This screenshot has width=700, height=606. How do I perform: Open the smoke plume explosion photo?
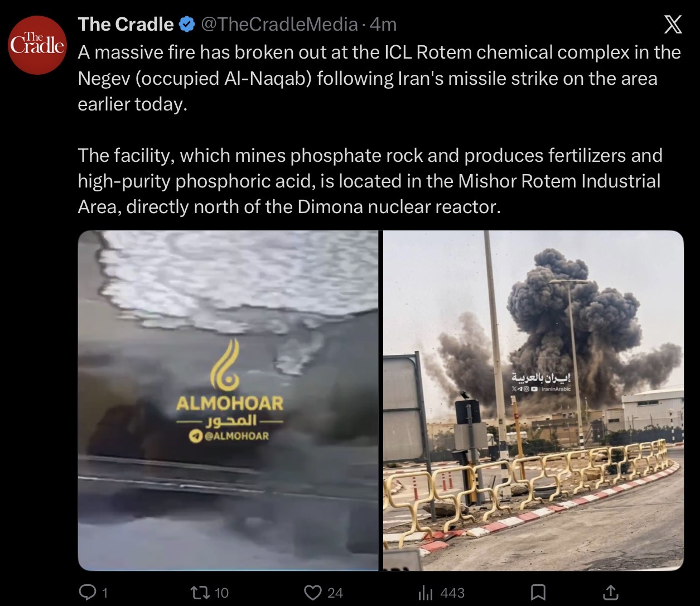(x=533, y=400)
